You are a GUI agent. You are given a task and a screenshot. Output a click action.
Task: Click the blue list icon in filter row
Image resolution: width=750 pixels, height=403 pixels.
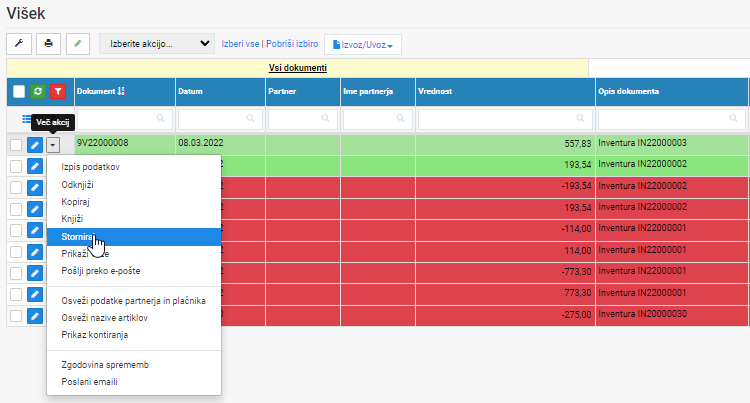click(27, 119)
